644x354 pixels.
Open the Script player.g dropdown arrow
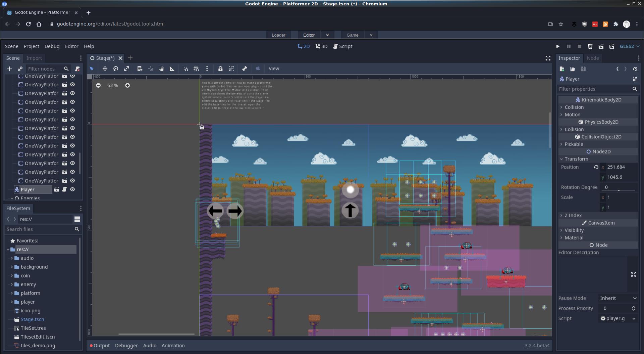tap(634, 318)
